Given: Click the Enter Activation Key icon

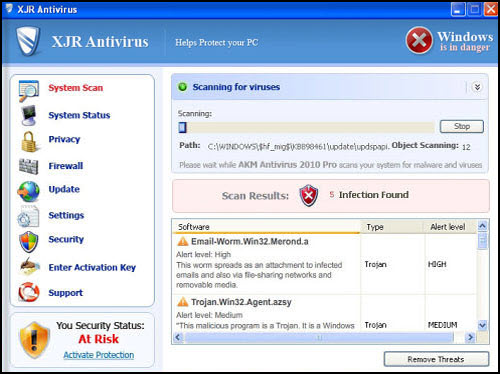Looking at the screenshot, I should point(29,266).
